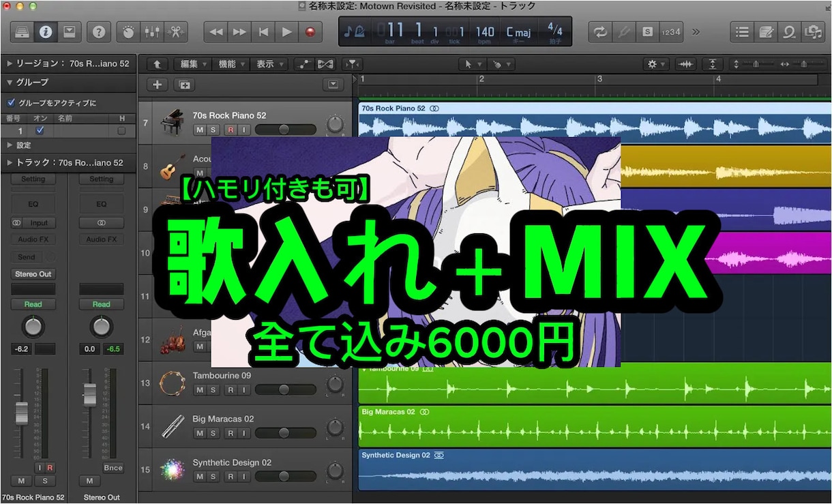
Task: Click left channel strip Read button
Action: pyautogui.click(x=33, y=304)
